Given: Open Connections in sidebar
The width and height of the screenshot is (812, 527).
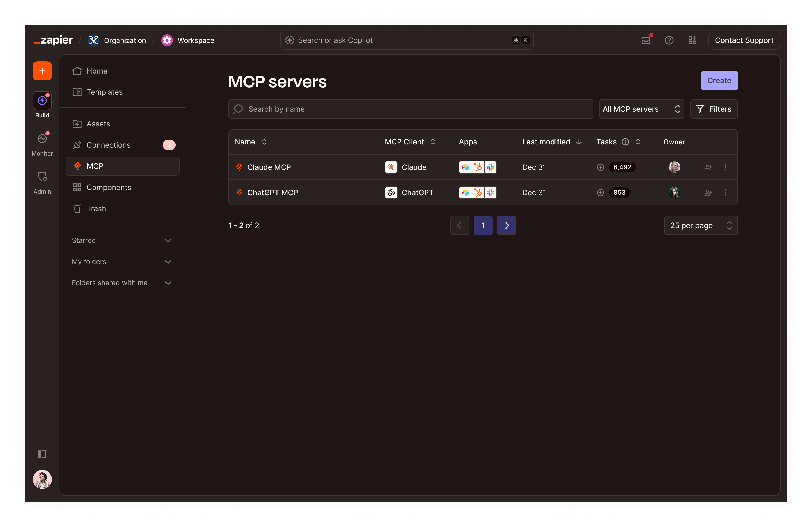Looking at the screenshot, I should pyautogui.click(x=122, y=145).
